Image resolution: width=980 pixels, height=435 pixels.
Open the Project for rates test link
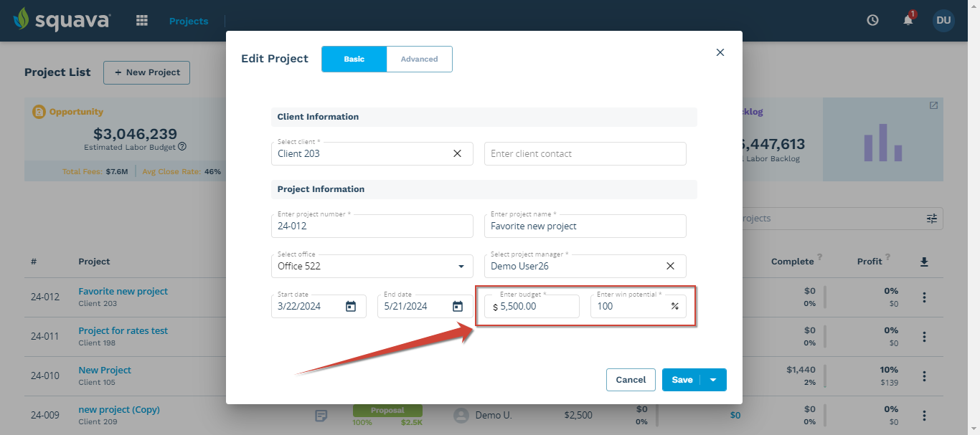(123, 330)
